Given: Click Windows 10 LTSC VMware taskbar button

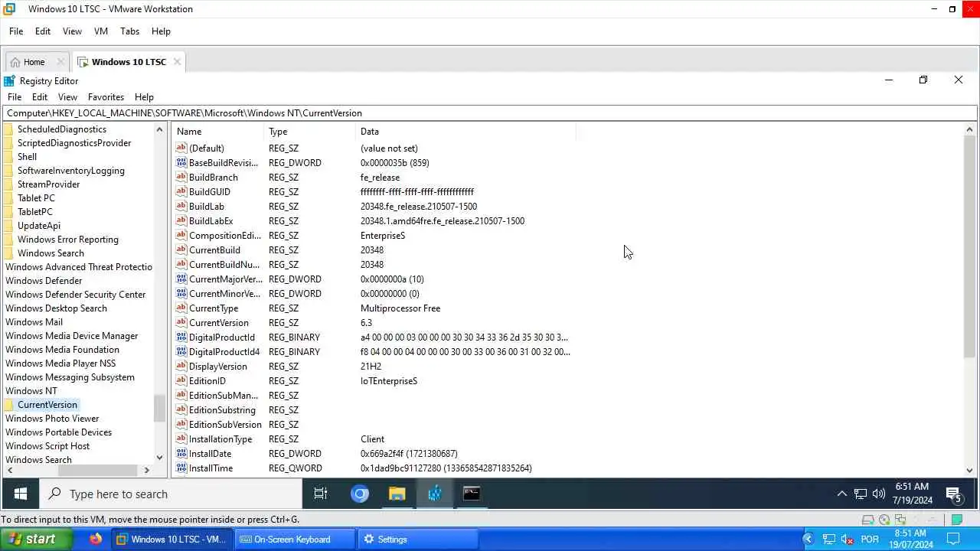Looking at the screenshot, I should (x=172, y=540).
